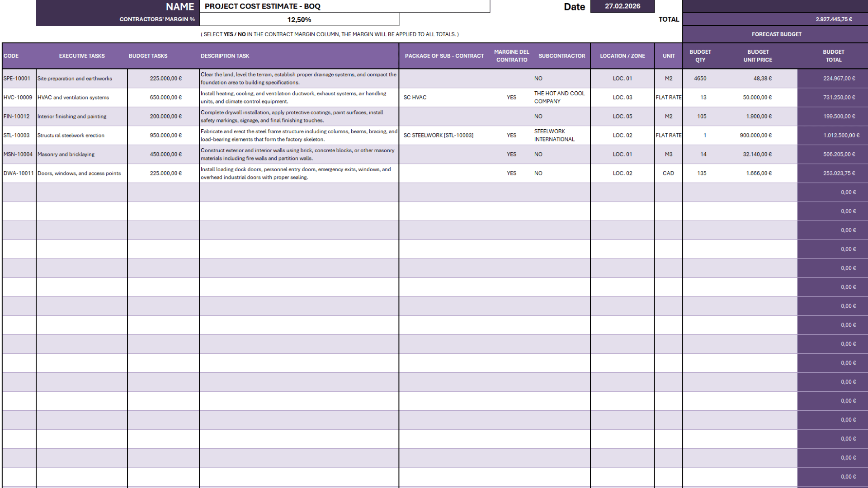The width and height of the screenshot is (868, 488).
Task: Select the FORECAST BUDGET header
Action: click(x=776, y=34)
